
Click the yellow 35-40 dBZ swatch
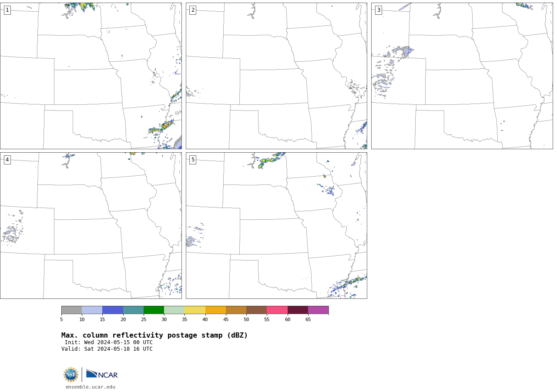[x=195, y=310]
